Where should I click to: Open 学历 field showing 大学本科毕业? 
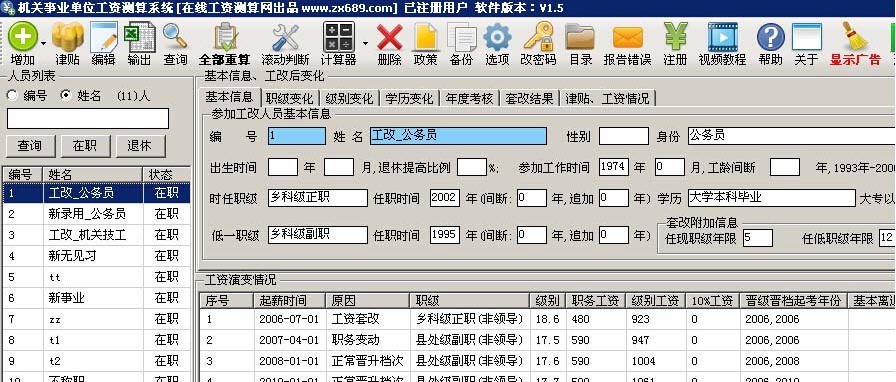click(772, 198)
